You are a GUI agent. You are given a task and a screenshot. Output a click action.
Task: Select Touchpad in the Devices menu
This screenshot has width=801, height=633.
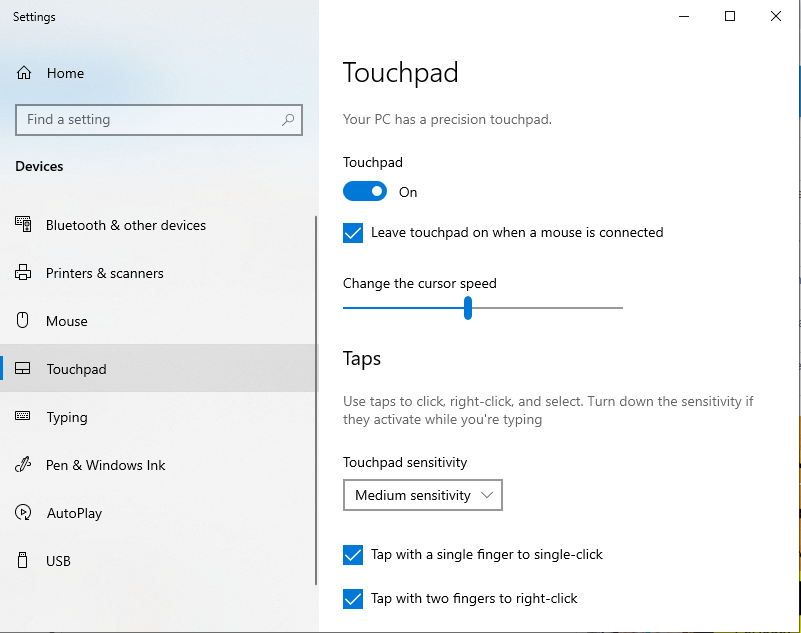pyautogui.click(x=76, y=369)
